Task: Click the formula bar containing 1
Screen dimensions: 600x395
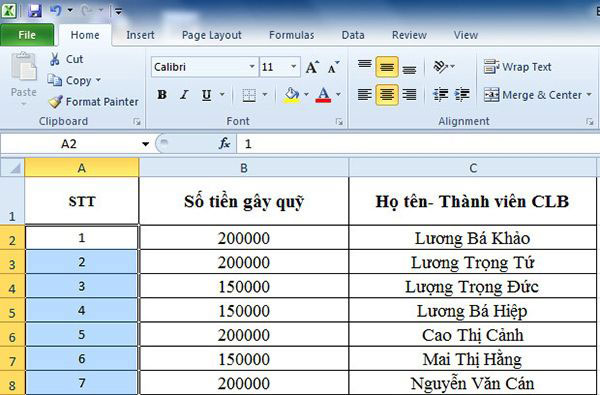Action: point(418,144)
